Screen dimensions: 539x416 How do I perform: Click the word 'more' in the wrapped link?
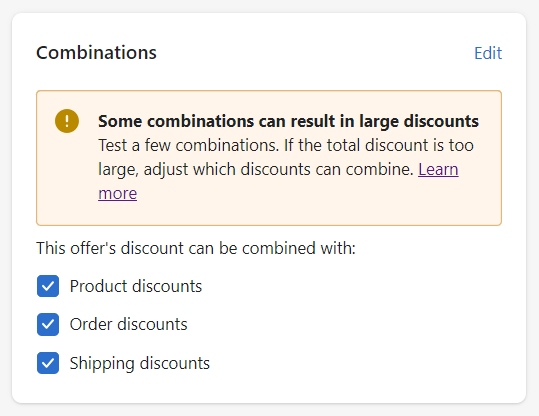pyautogui.click(x=118, y=193)
